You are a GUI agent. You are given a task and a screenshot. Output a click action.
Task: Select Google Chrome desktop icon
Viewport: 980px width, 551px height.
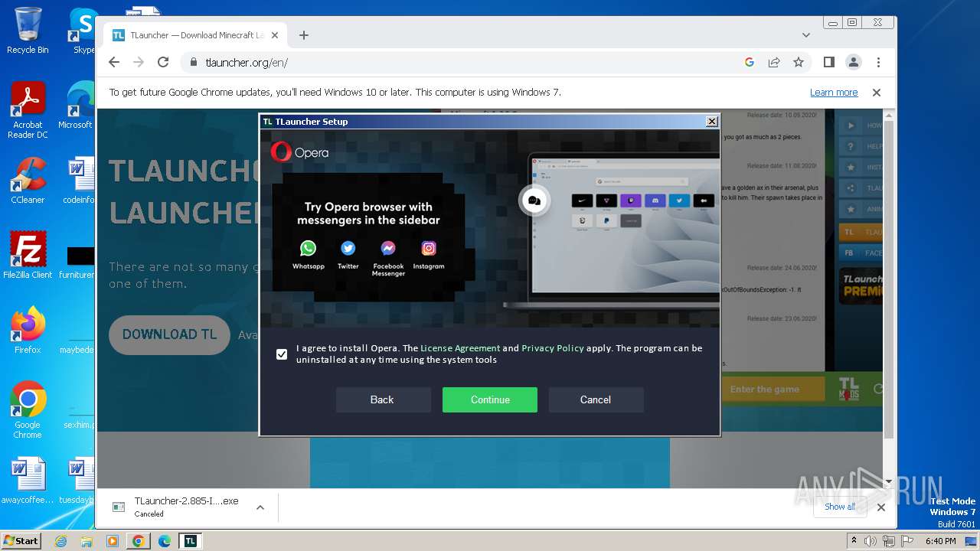click(x=28, y=410)
